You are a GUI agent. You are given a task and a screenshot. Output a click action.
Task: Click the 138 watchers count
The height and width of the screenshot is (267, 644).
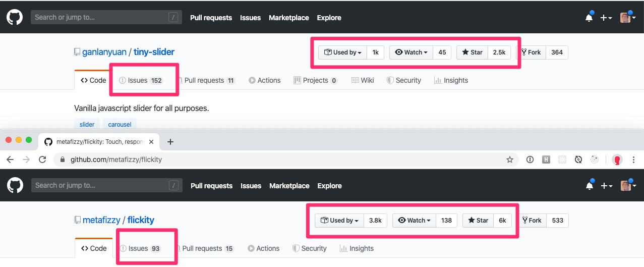point(446,221)
